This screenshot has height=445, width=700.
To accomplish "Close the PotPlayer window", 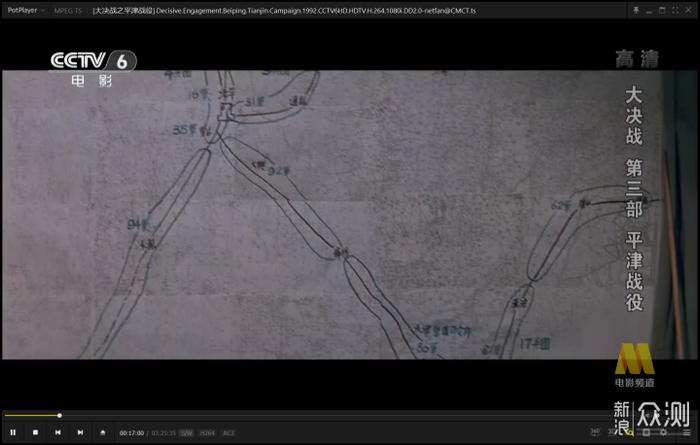I will [688, 10].
